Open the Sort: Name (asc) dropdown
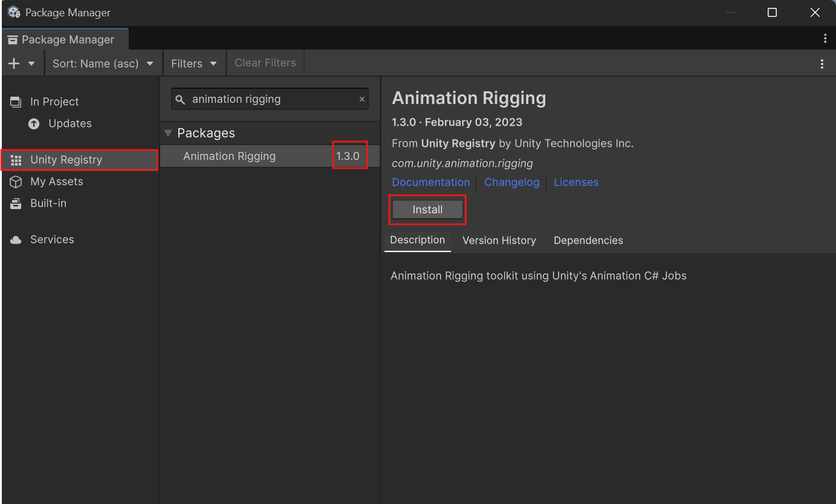 pos(103,63)
